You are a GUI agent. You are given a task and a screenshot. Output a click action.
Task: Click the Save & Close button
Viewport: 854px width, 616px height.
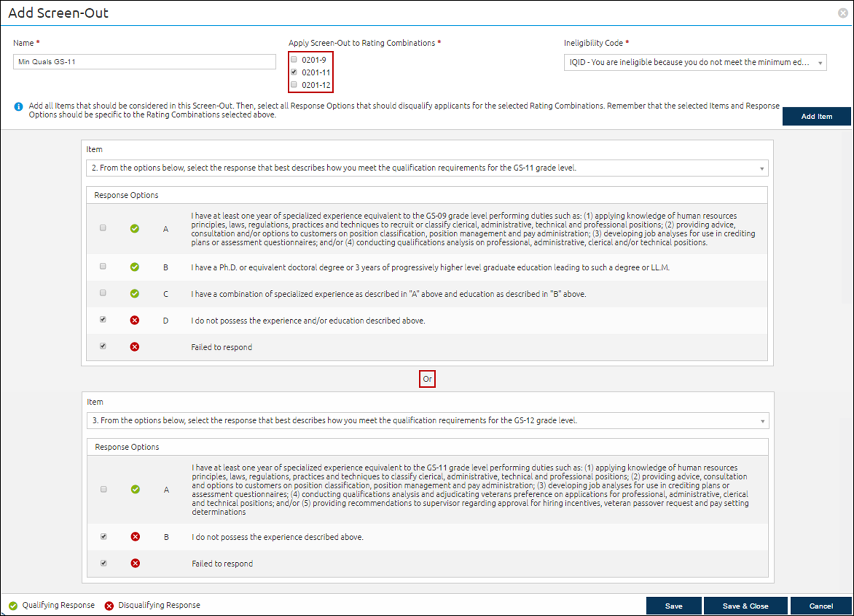pyautogui.click(x=745, y=605)
